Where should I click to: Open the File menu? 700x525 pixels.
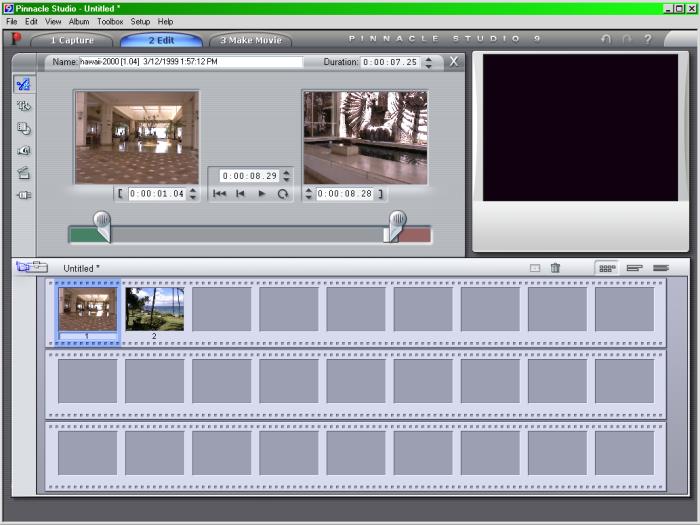pos(12,21)
